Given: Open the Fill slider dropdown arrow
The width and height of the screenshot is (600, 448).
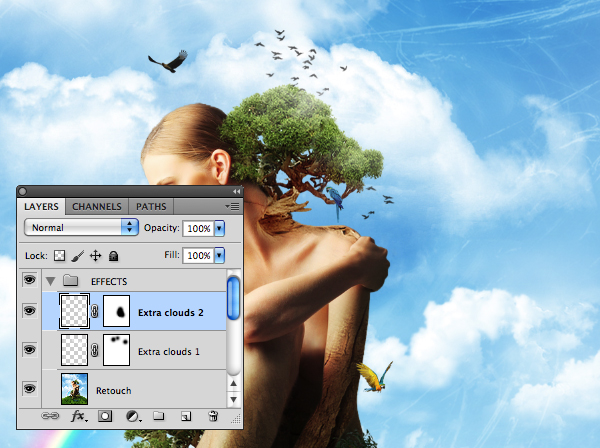Looking at the screenshot, I should coord(219,255).
